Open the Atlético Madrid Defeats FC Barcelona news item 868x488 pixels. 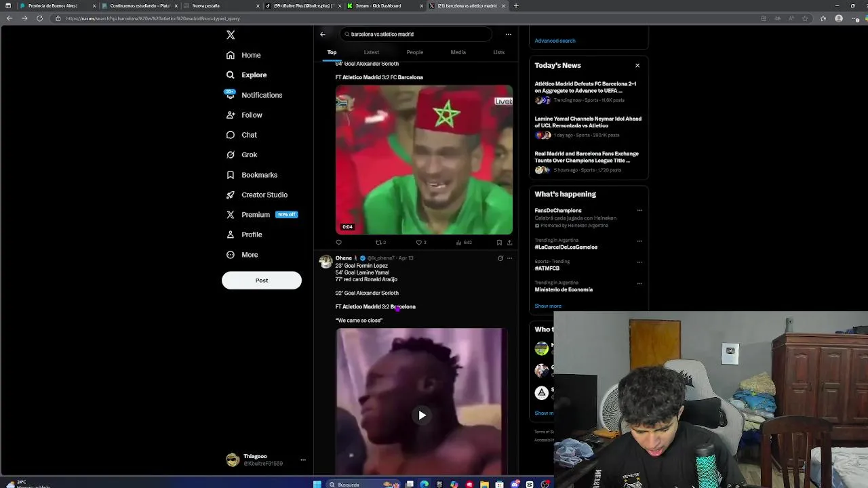(588, 91)
